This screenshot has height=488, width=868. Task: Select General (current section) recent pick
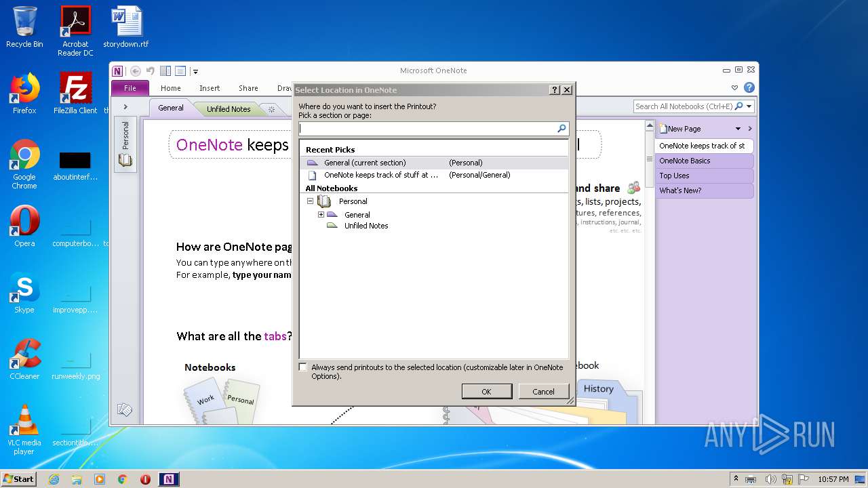click(434, 163)
